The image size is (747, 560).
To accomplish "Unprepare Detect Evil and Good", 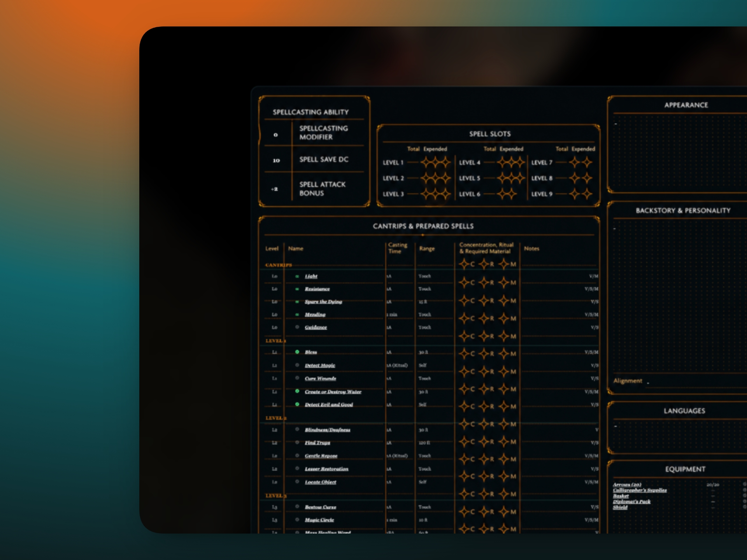I will pos(297,404).
